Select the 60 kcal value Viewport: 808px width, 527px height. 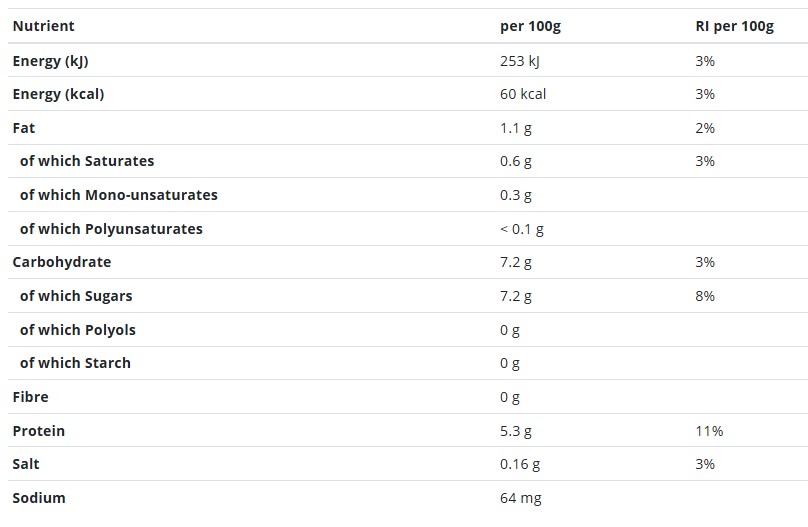[x=523, y=94]
